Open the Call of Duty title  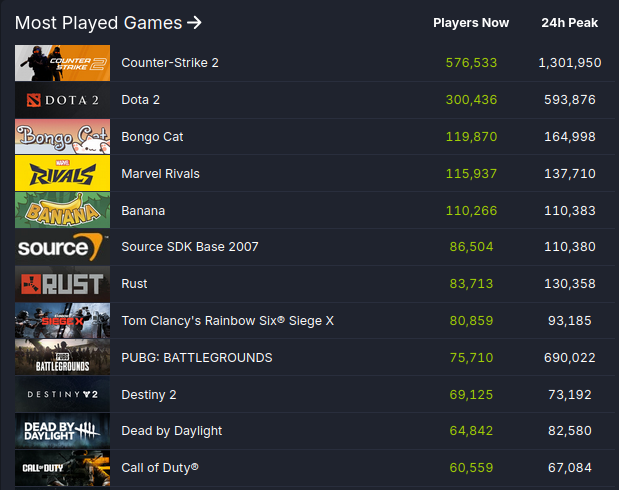coord(160,468)
